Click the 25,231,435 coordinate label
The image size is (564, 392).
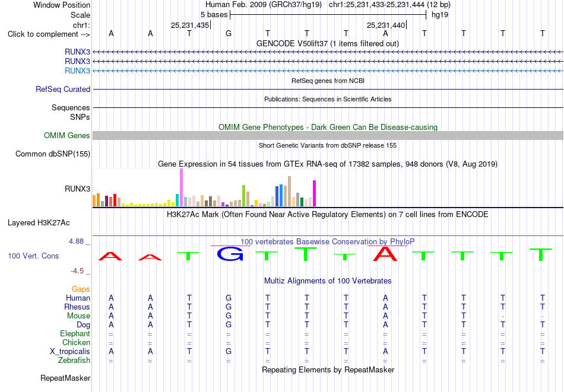click(x=190, y=25)
